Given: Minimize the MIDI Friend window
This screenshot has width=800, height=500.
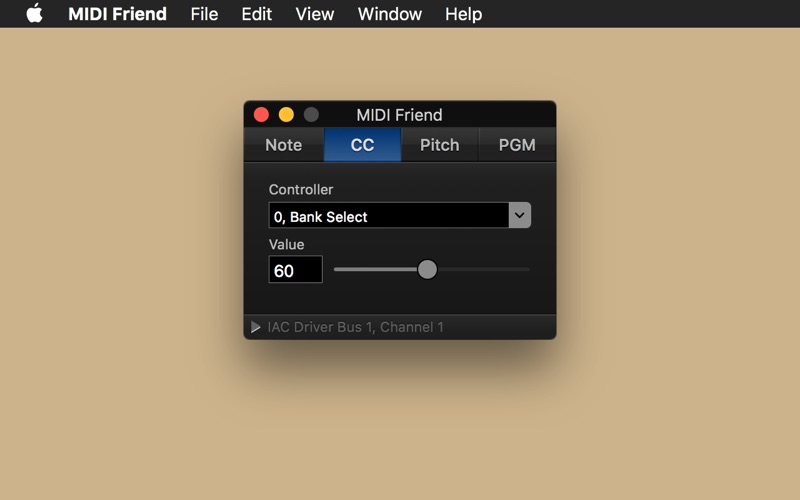Looking at the screenshot, I should (x=286, y=115).
